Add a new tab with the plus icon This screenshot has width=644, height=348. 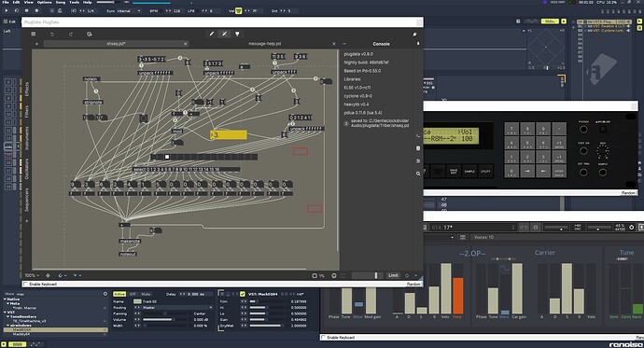pyautogui.click(x=37, y=44)
